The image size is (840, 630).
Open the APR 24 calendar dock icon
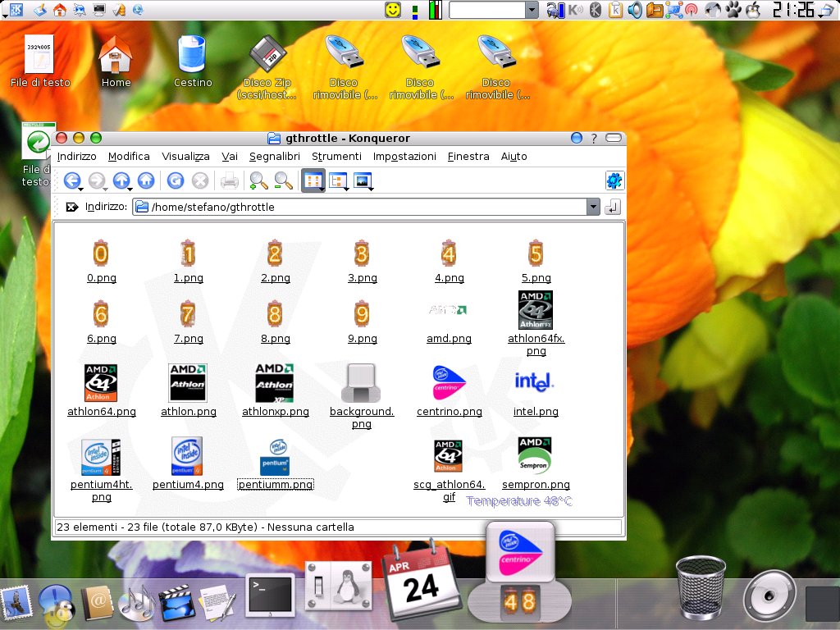(x=421, y=582)
